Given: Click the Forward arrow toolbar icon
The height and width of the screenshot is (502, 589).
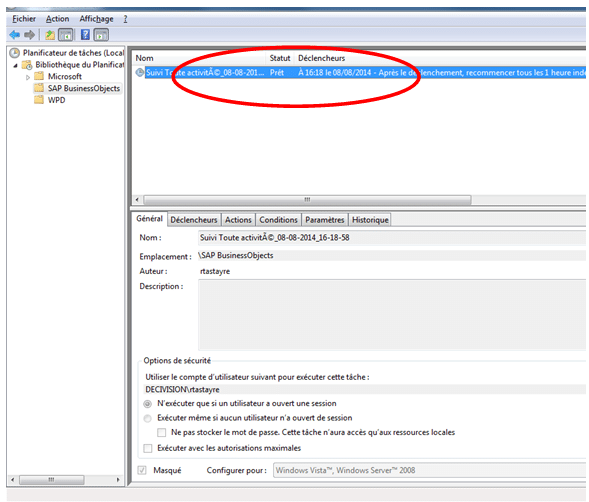Looking at the screenshot, I should [x=29, y=35].
